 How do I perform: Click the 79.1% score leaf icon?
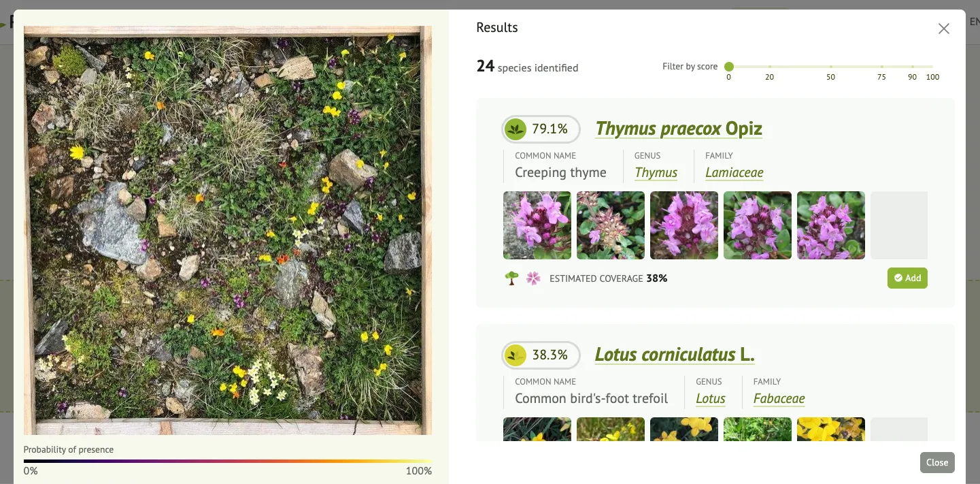(516, 129)
